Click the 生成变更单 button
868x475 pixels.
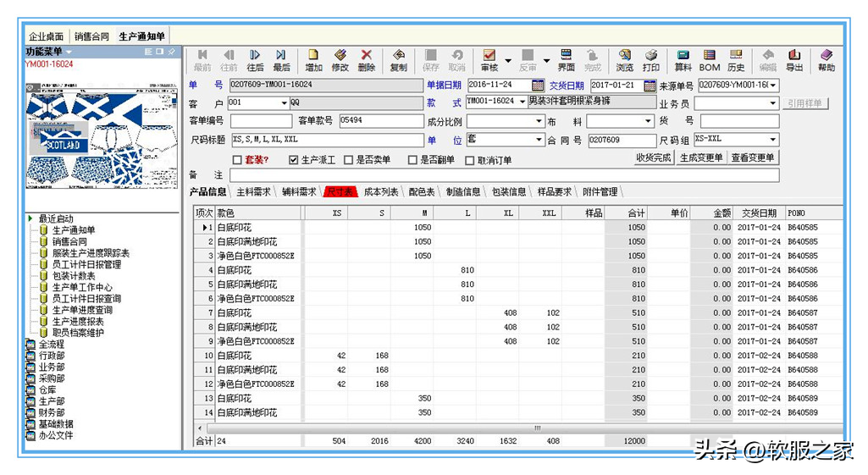point(701,158)
